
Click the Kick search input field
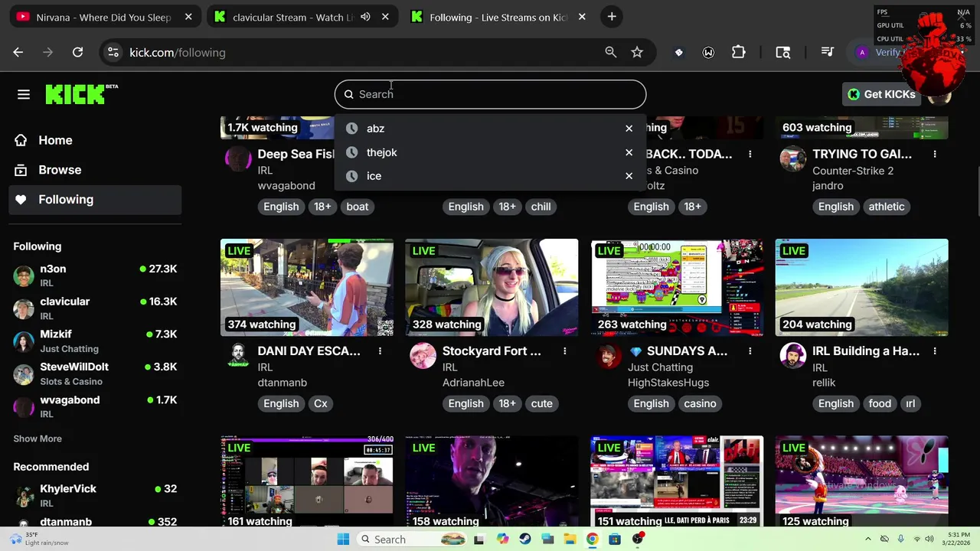click(490, 94)
